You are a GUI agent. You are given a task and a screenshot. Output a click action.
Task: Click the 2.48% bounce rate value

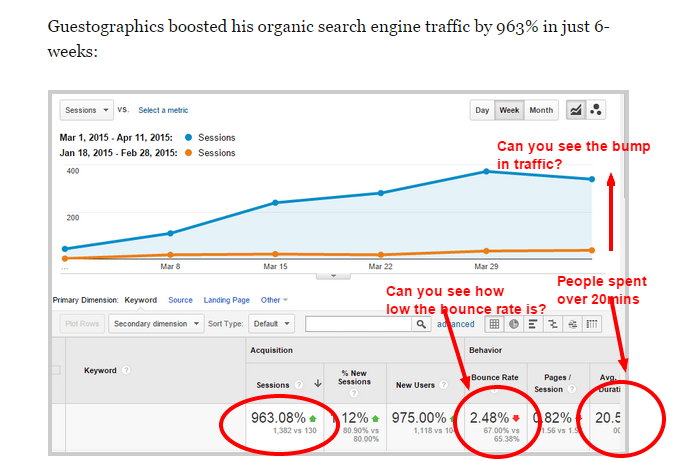[490, 418]
